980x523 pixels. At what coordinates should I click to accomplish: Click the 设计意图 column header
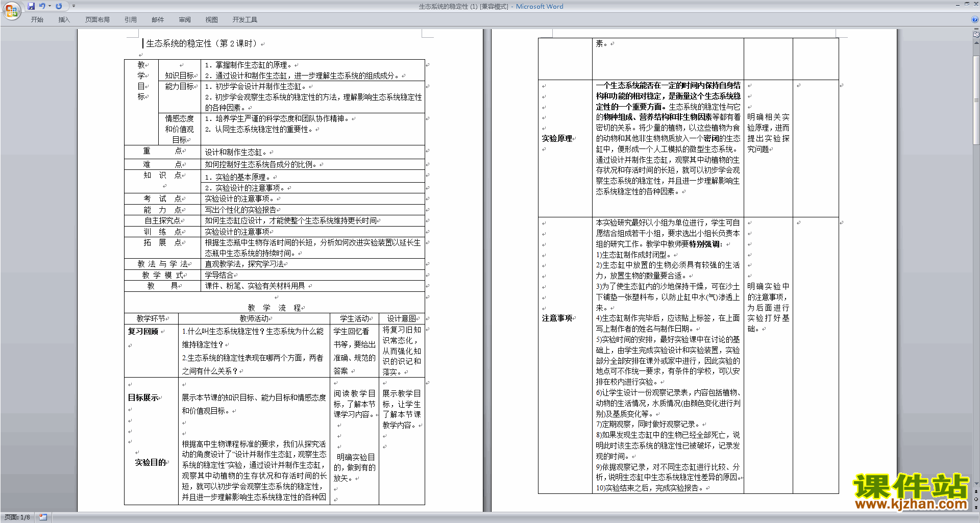402,318
